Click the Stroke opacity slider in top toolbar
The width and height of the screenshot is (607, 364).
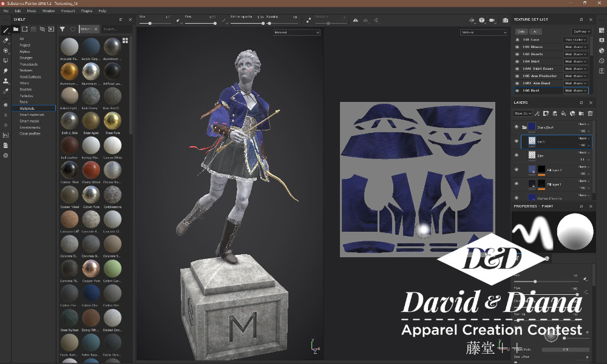(x=248, y=23)
